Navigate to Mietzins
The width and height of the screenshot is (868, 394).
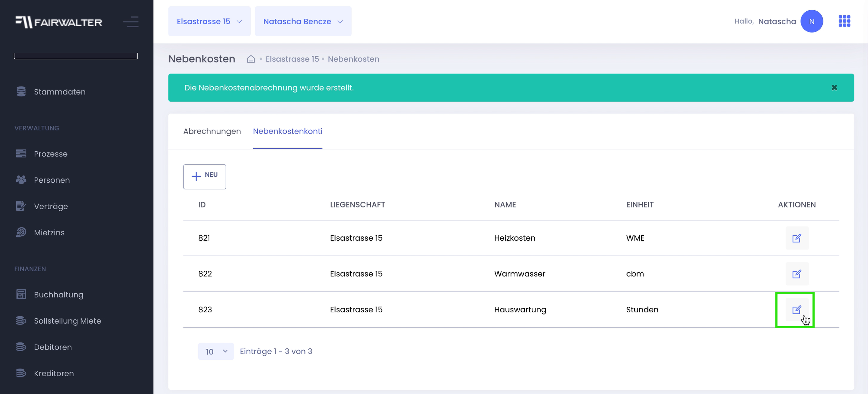pos(49,233)
